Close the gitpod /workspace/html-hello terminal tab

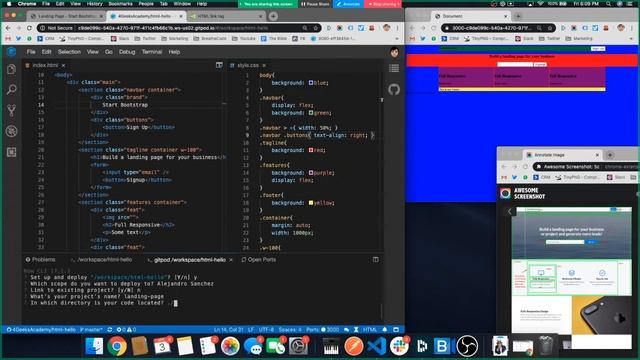click(231, 260)
